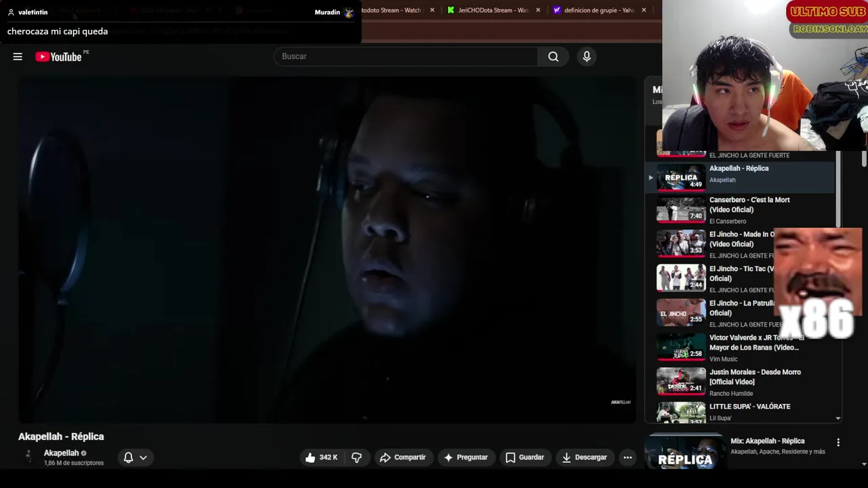This screenshot has height=488, width=868.
Task: Open more actions three-dot button under video
Action: [x=627, y=457]
